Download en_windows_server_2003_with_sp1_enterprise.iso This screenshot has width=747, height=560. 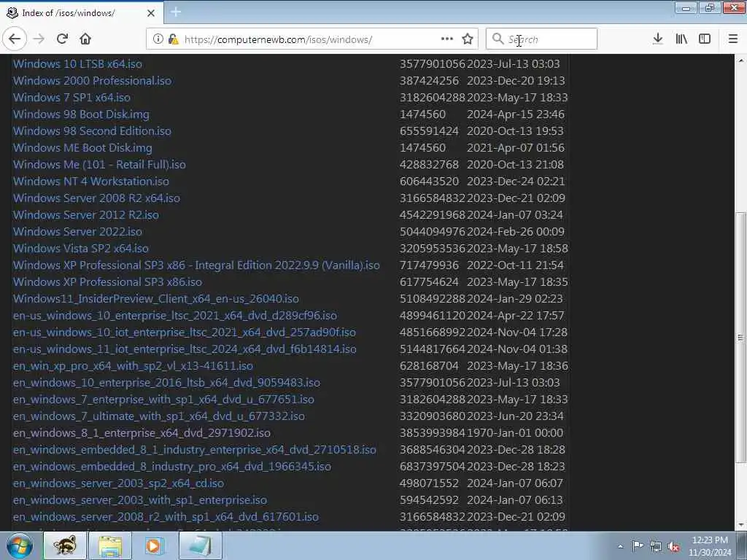139,500
